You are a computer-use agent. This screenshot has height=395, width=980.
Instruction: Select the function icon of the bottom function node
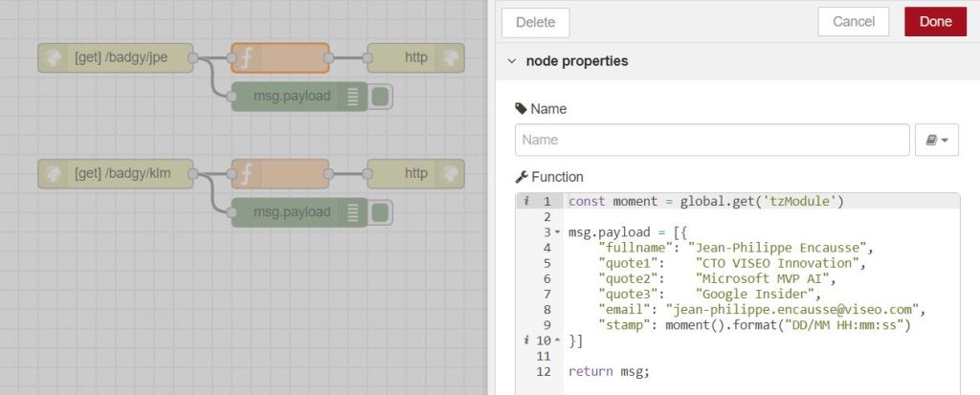[x=246, y=174]
